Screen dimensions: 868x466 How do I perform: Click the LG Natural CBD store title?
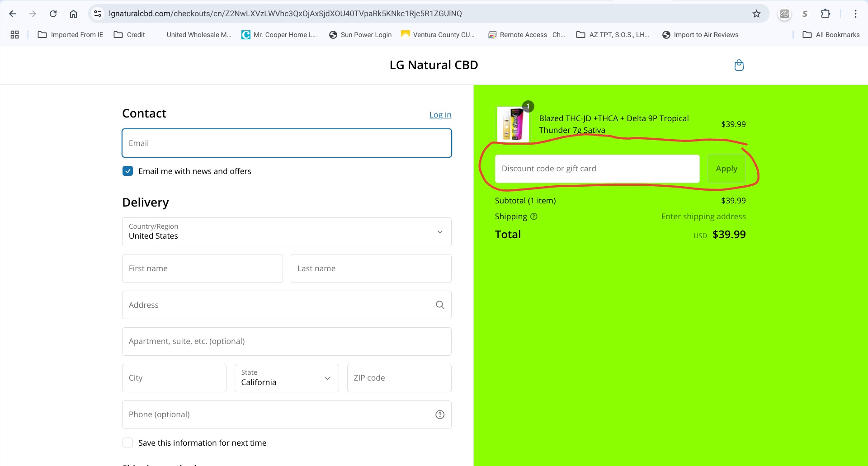click(434, 65)
